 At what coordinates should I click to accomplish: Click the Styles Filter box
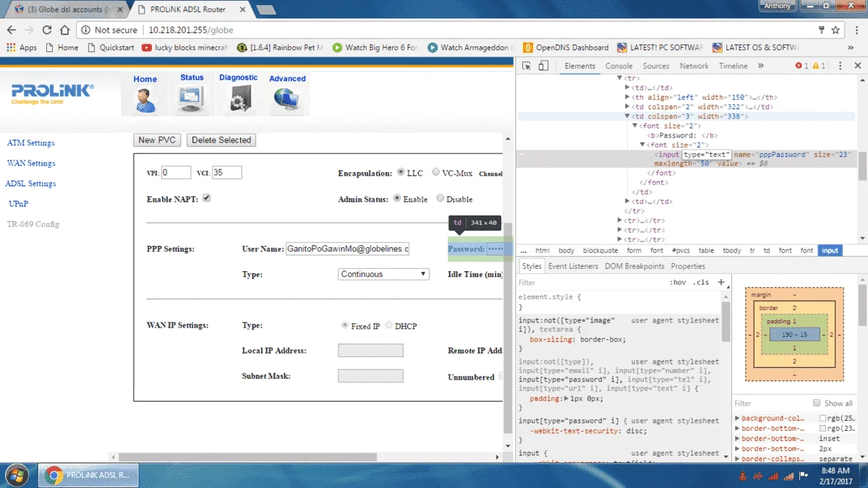point(590,283)
